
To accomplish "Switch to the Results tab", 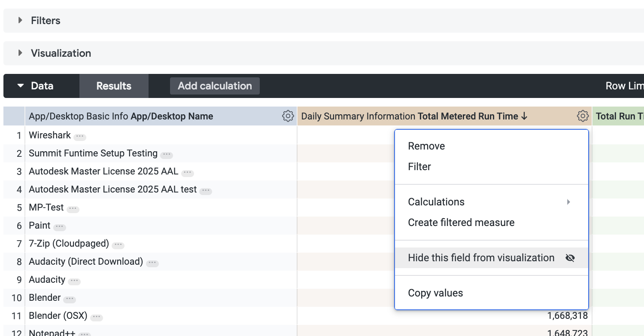I will [x=114, y=86].
